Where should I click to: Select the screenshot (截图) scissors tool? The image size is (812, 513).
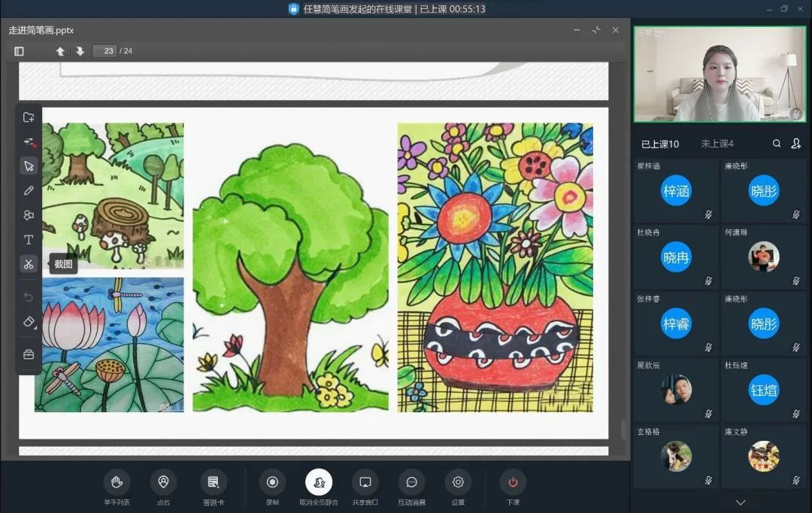click(29, 264)
